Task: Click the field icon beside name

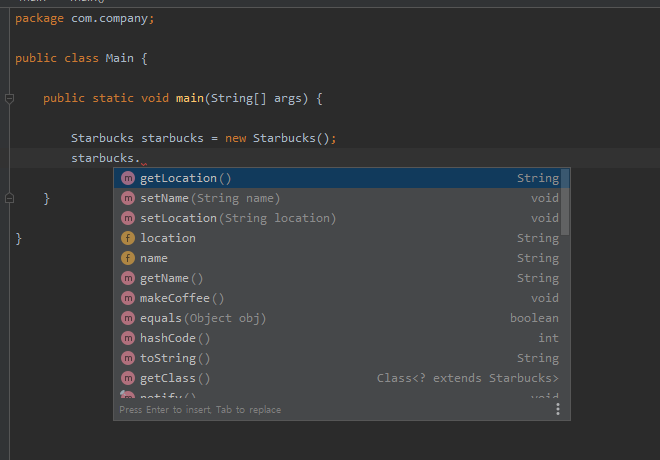Action: tap(128, 258)
